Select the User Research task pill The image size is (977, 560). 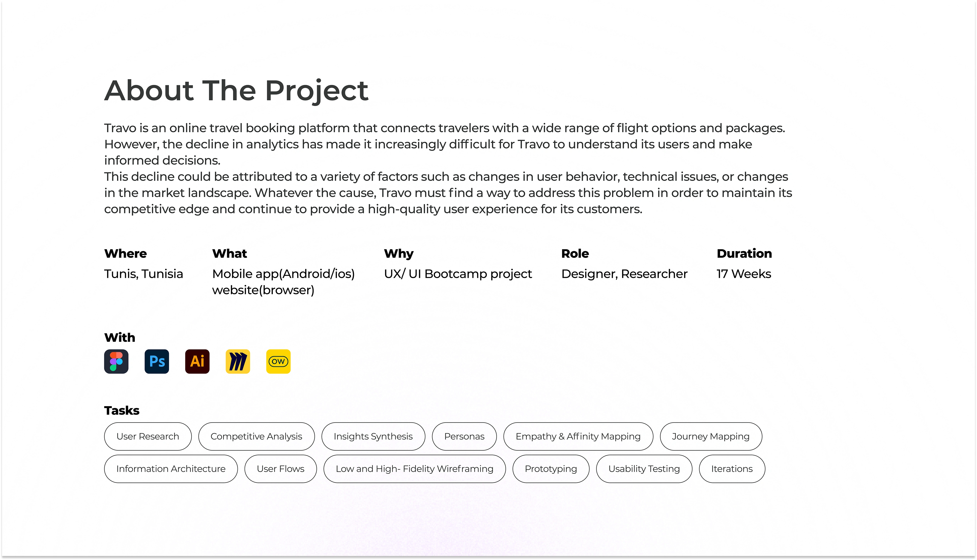(x=148, y=436)
